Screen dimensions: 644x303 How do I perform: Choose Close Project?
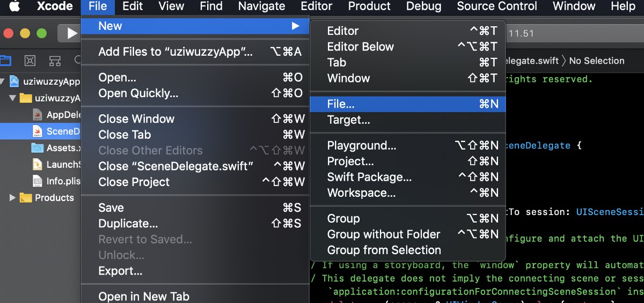[x=195, y=182]
